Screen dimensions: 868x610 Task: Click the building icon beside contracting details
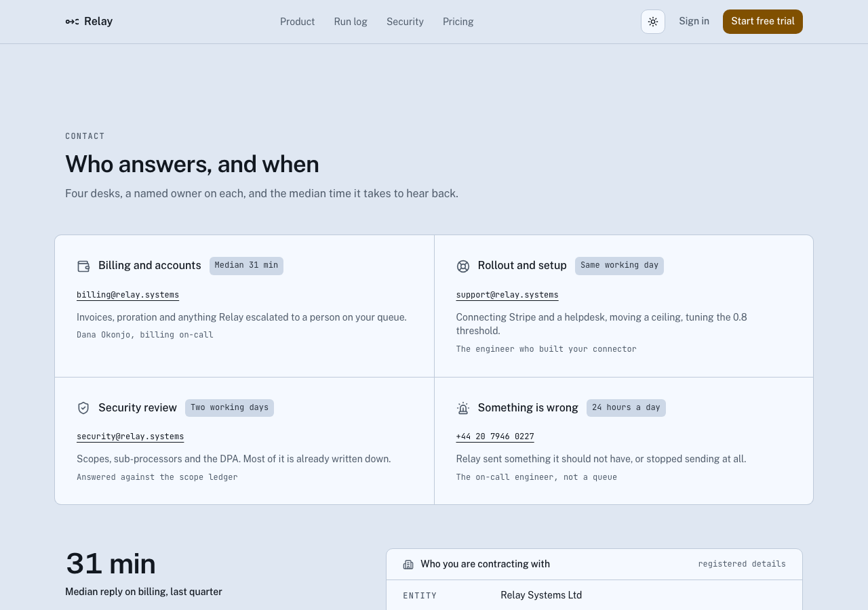[x=408, y=565]
